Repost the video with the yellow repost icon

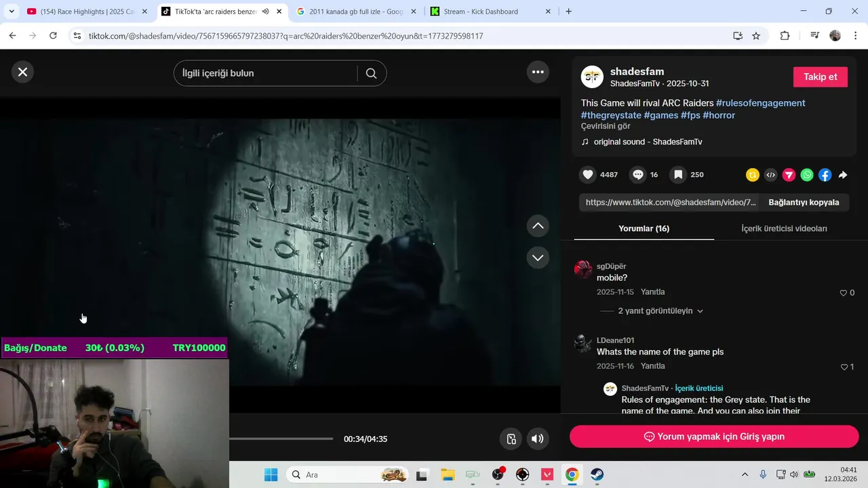click(752, 175)
